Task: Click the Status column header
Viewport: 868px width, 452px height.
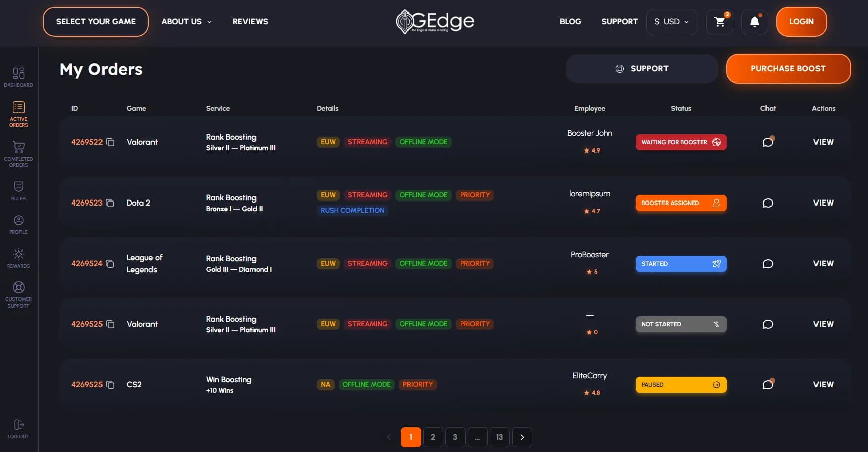Action: point(681,108)
